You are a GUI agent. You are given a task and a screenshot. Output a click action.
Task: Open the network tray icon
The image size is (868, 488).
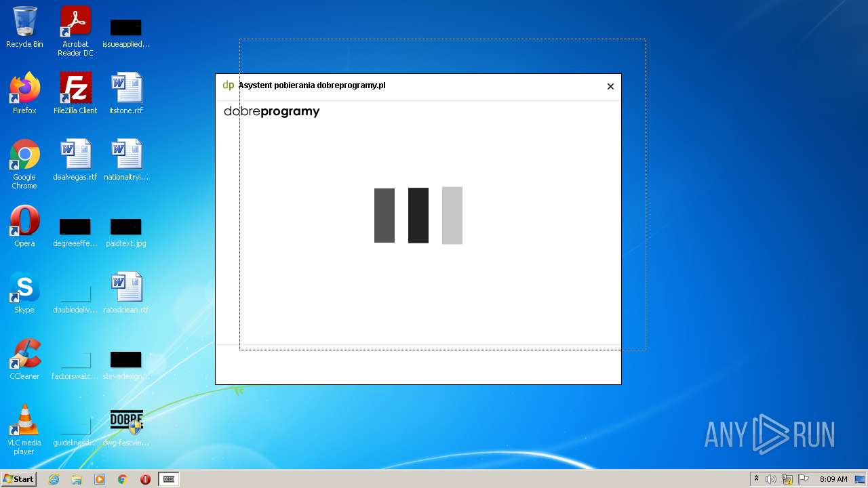pos(787,479)
